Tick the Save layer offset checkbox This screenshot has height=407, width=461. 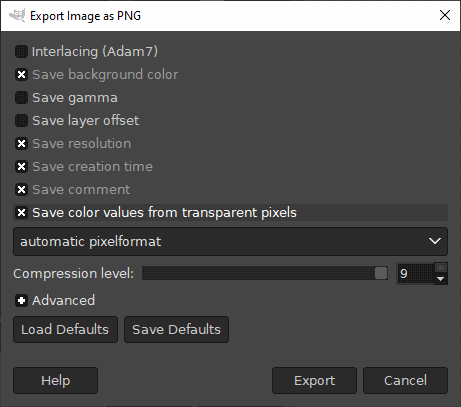[21, 121]
